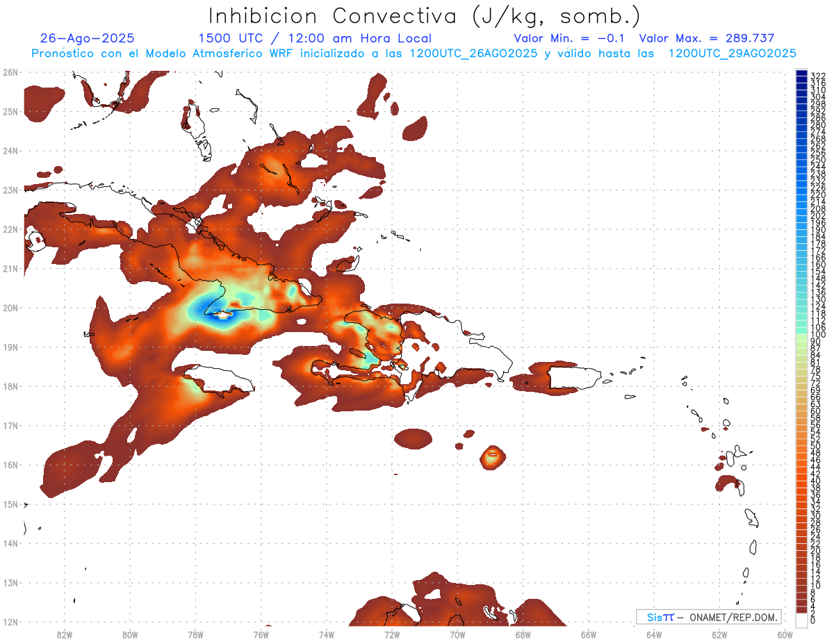The image size is (834, 644).
Task: Click the Puerto Rico island outline
Action: coord(576,377)
